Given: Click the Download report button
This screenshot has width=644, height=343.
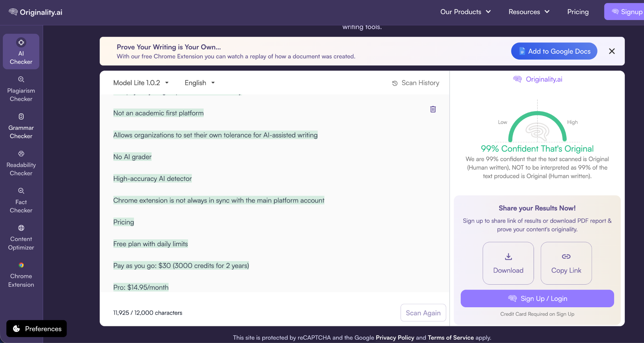Looking at the screenshot, I should click(508, 263).
